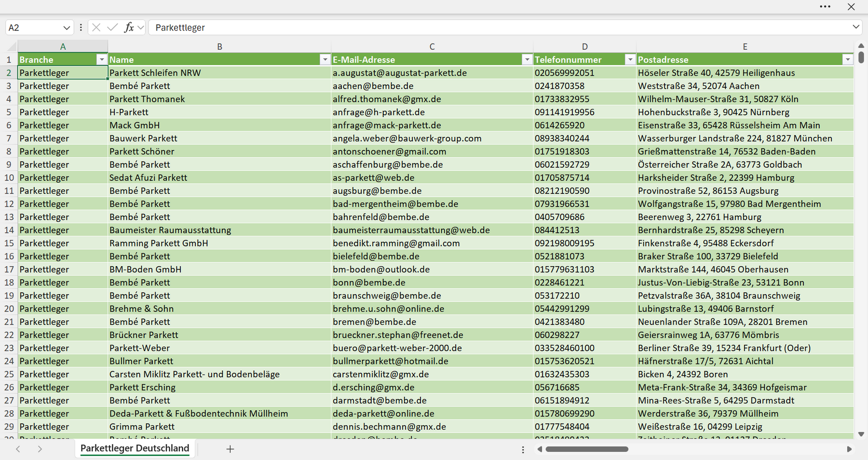Select cell Parkett-Weber
Viewport: 868px width, 460px height.
click(219, 348)
